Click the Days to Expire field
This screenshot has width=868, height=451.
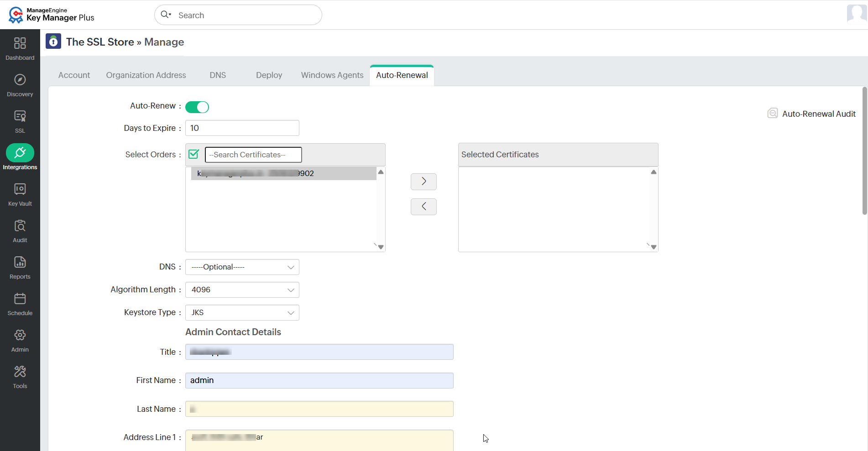(x=242, y=128)
